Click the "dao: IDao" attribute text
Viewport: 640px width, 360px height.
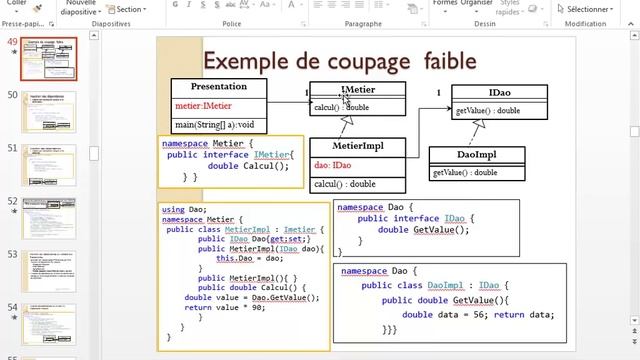pyautogui.click(x=333, y=165)
